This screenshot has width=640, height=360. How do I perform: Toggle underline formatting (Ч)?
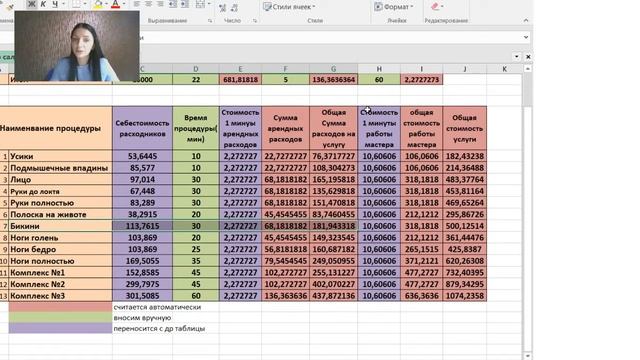[55, 4]
